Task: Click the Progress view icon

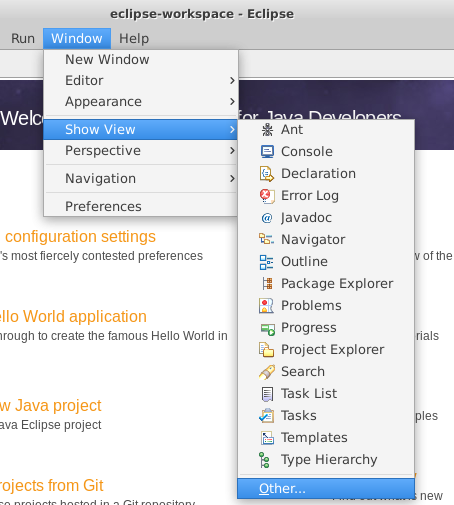Action: [268, 329]
